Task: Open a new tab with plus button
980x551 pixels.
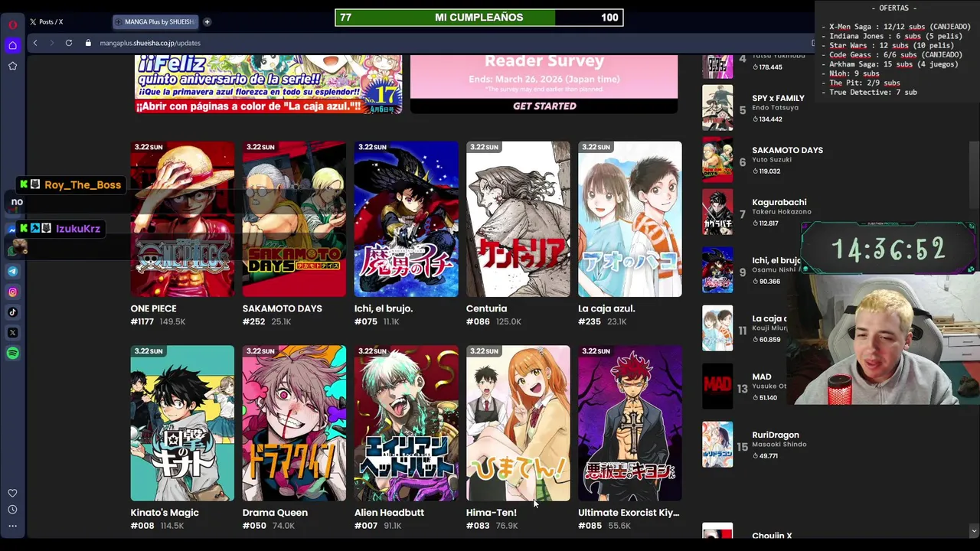Action: point(207,22)
